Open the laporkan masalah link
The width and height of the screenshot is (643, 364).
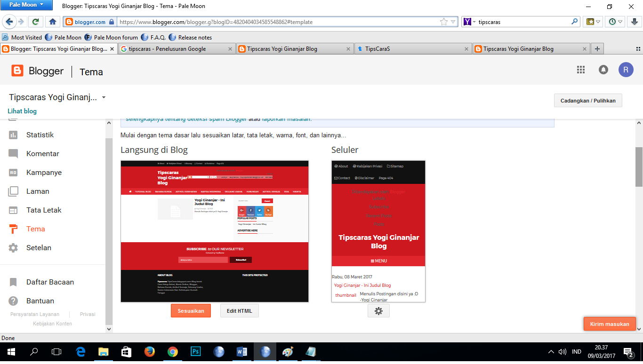[287, 119]
